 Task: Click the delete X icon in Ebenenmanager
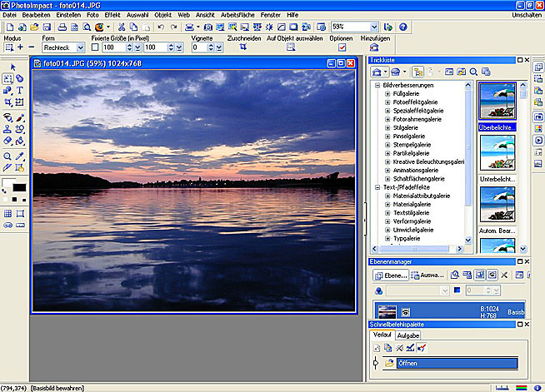pyautogui.click(x=504, y=275)
